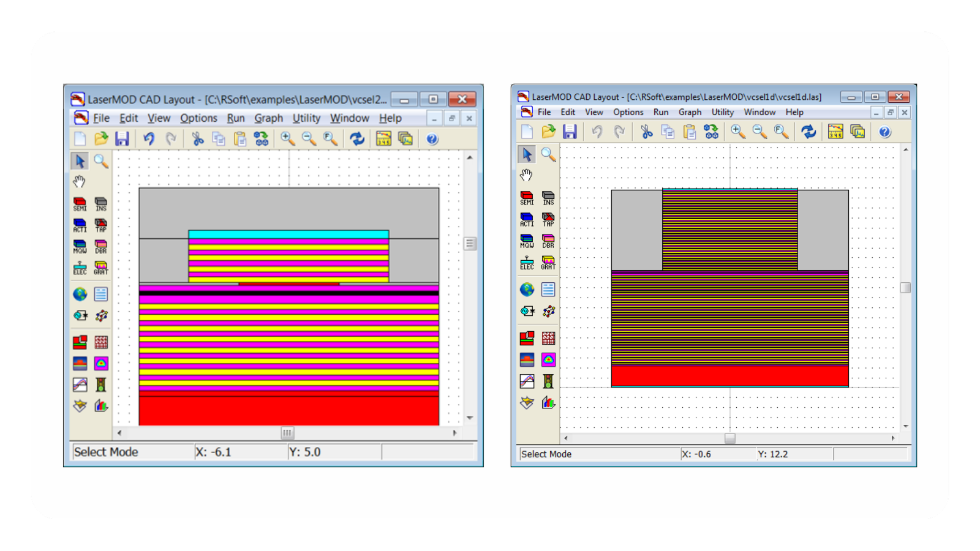Click 'Y: 12.2' in right status bar
The width and height of the screenshot is (980, 551).
point(773,454)
